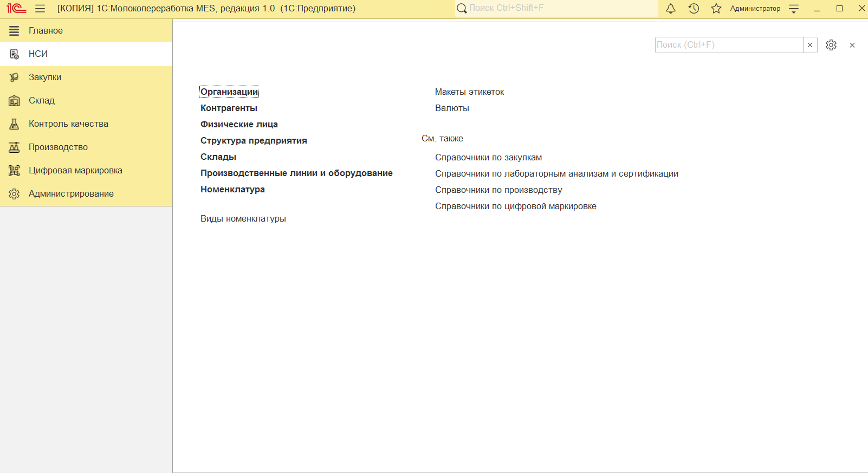Screen dimensions: 868x473
Task: Open Производственные линии и оборудование
Action: point(296,173)
